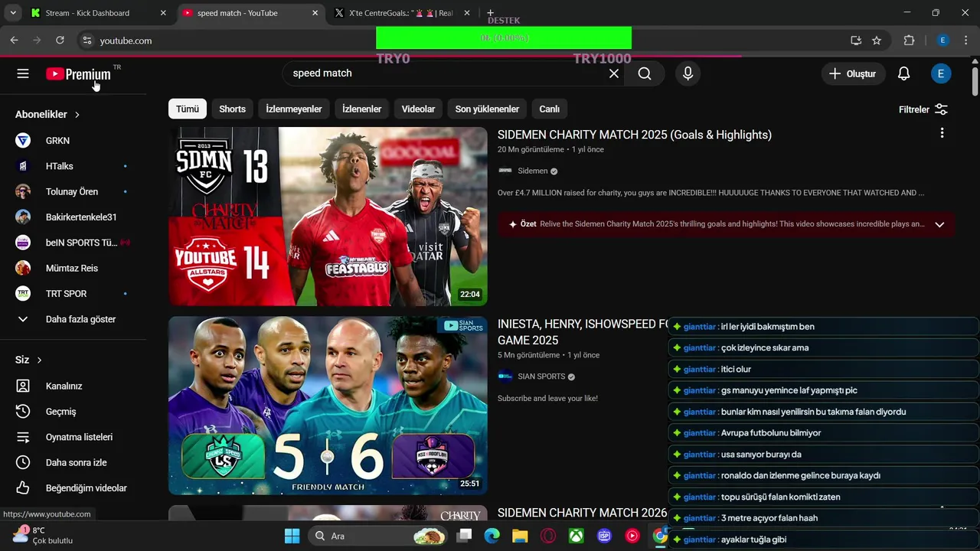Play the SDMN 13 vs YouTube 14 thumbnail
The image size is (980, 551).
point(328,217)
